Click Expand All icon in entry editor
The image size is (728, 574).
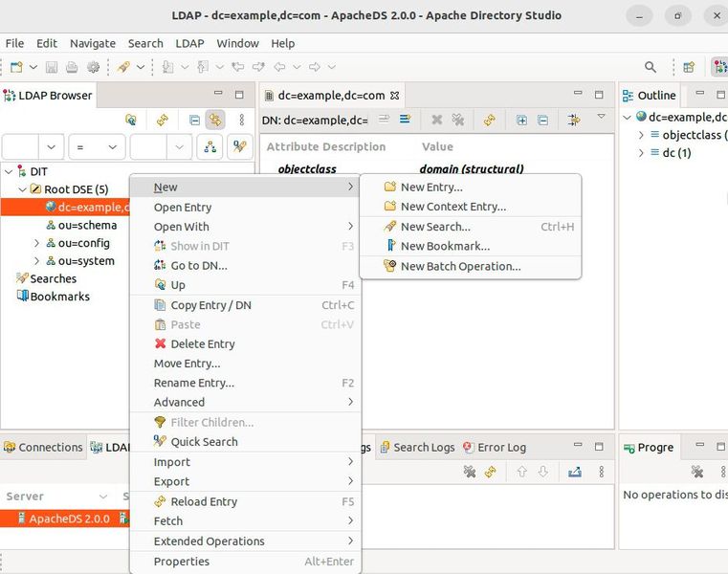522,121
